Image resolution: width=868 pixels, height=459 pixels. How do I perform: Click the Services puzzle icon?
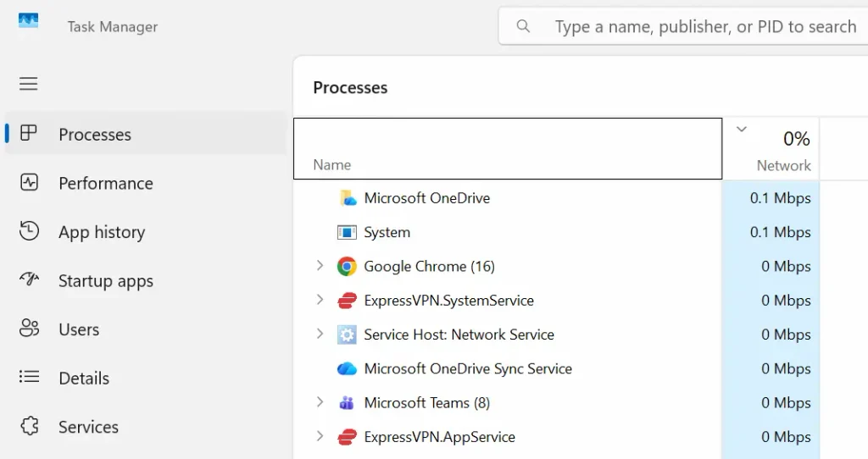30,426
